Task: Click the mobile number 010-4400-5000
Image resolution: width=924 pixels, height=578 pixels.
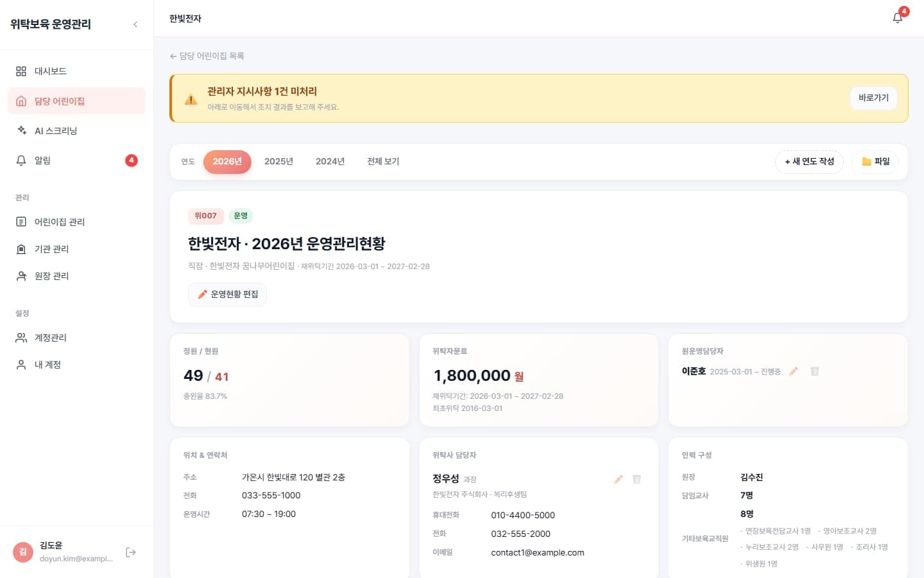Action: tap(523, 515)
